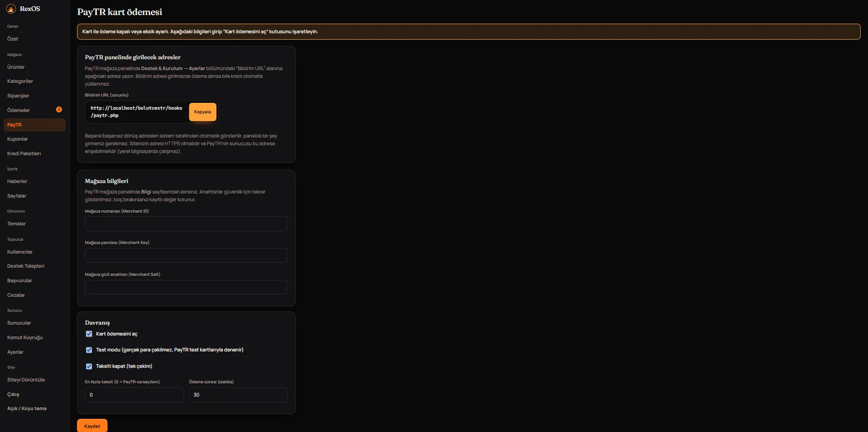This screenshot has height=432, width=868.
Task: Open Kategoriler in the sidebar
Action: click(x=35, y=81)
